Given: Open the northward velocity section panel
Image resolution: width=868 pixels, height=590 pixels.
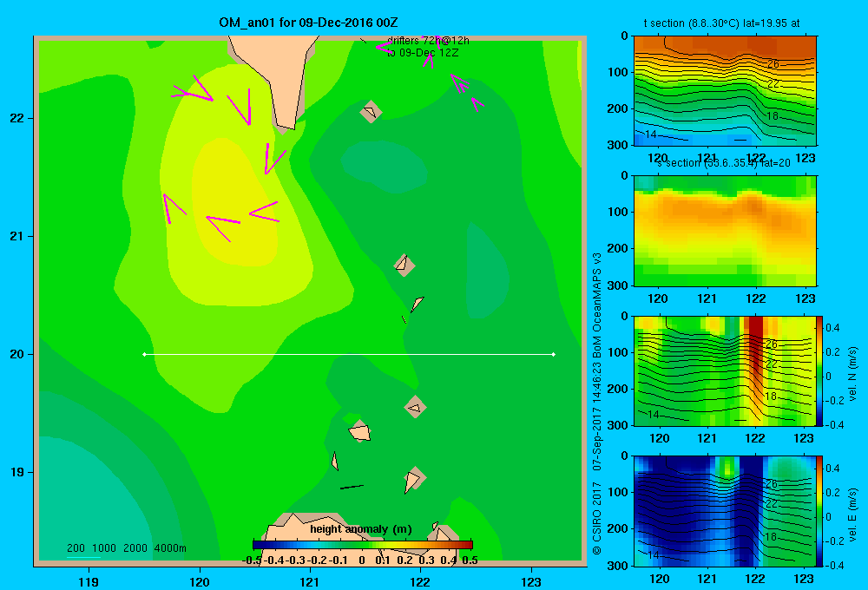Looking at the screenshot, I should (725, 370).
